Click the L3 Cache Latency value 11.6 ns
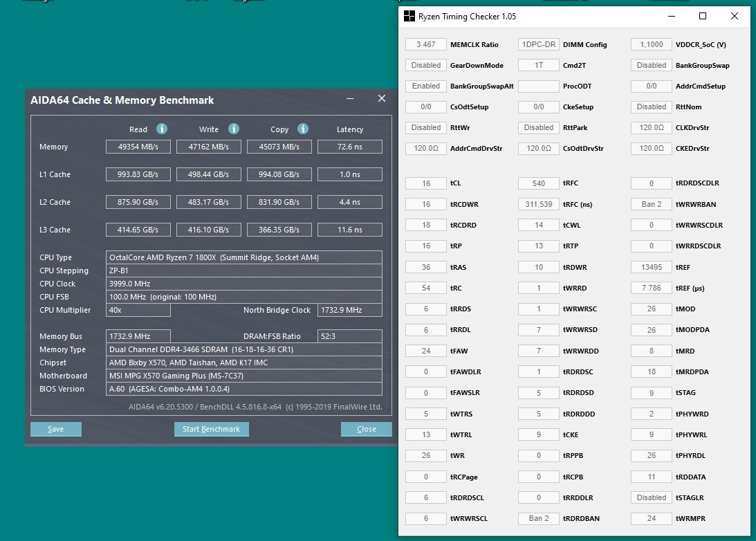 [x=350, y=230]
